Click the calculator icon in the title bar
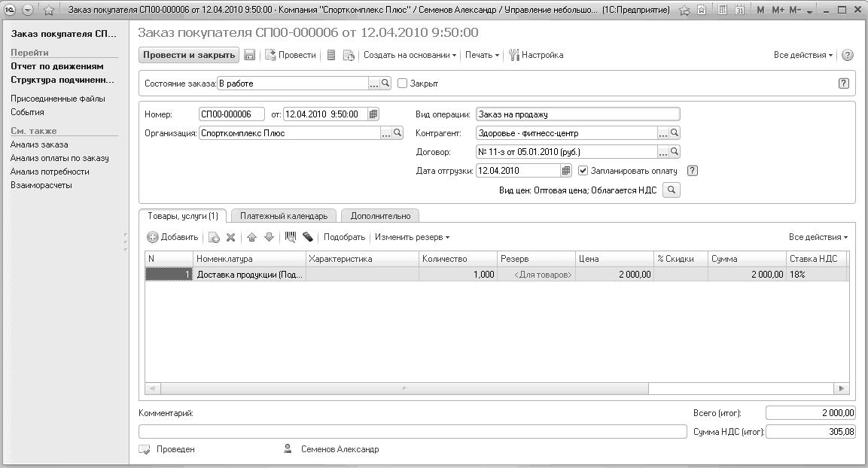Screen dimensions: 868x468 coord(722,10)
